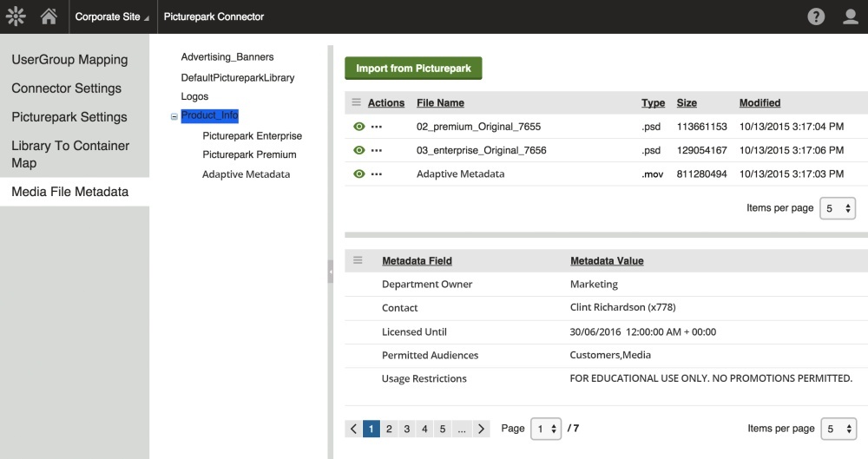Go to the home dashboard icon

49,16
